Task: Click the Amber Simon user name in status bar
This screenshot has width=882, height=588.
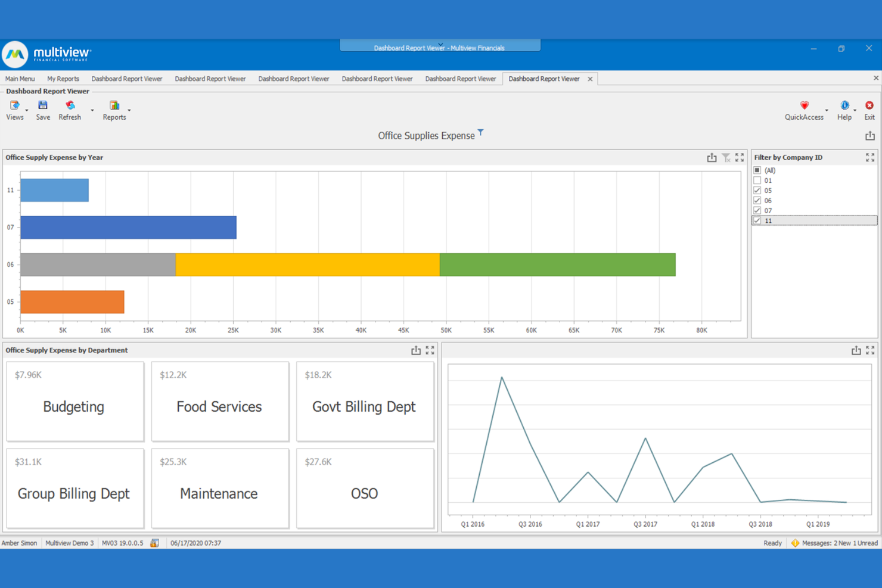Action: pyautogui.click(x=19, y=543)
